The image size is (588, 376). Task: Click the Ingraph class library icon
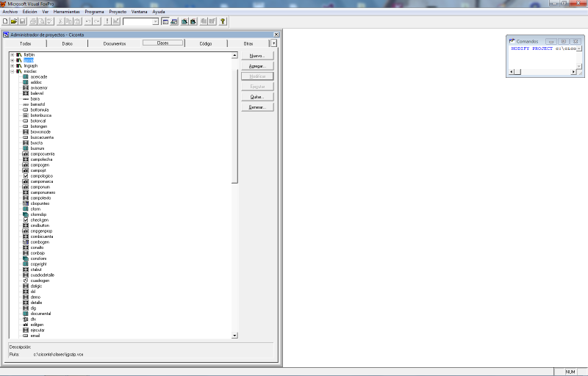19,65
